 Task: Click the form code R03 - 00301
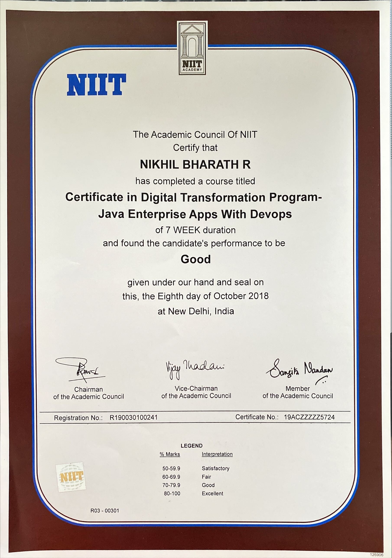pos(105,511)
